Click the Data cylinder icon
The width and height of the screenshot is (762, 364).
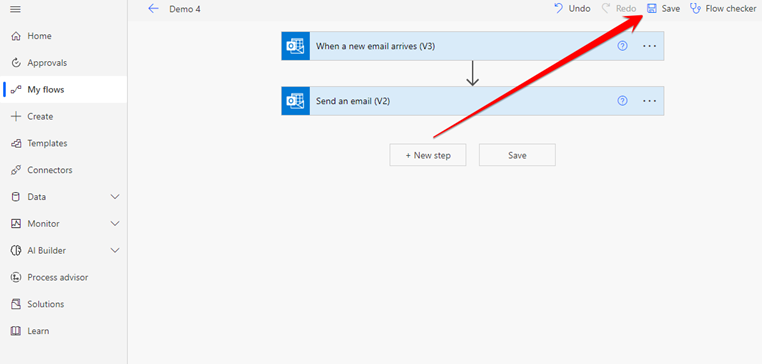coord(16,197)
